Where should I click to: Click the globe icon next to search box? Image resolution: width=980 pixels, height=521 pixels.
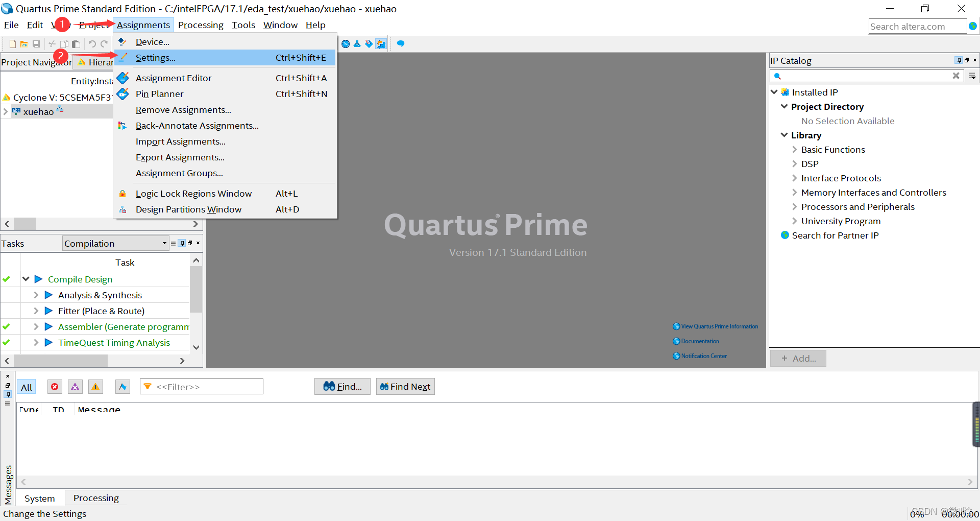point(973,26)
